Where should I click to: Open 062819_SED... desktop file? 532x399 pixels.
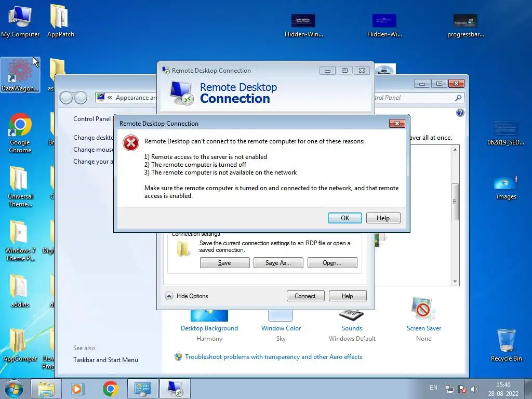(506, 134)
